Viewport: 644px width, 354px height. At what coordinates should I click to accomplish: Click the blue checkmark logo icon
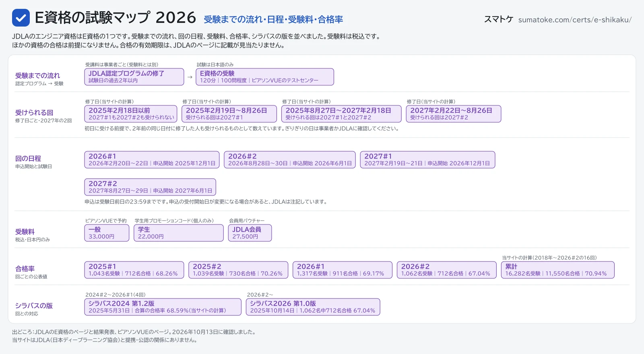pyautogui.click(x=21, y=18)
